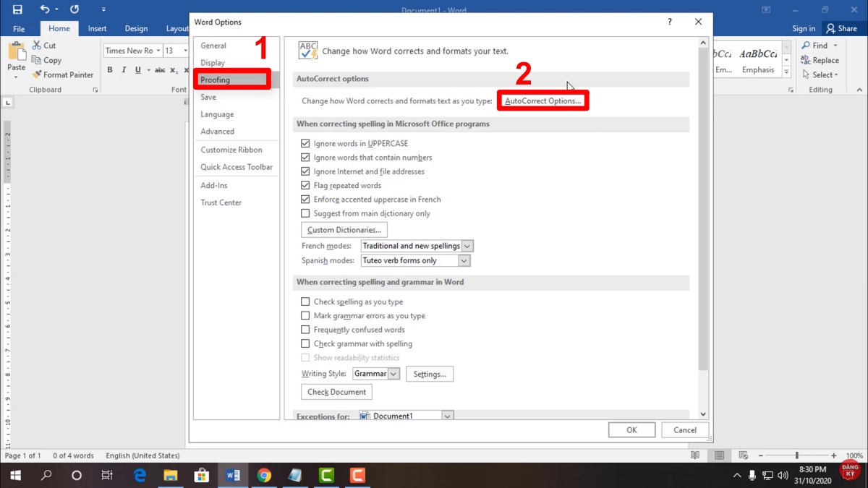
Task: Toggle Bold formatting in the ribbon
Action: pos(109,69)
